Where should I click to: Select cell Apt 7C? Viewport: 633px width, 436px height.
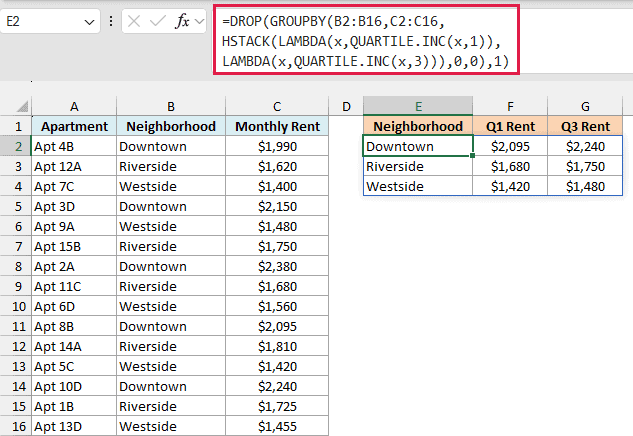tap(74, 186)
